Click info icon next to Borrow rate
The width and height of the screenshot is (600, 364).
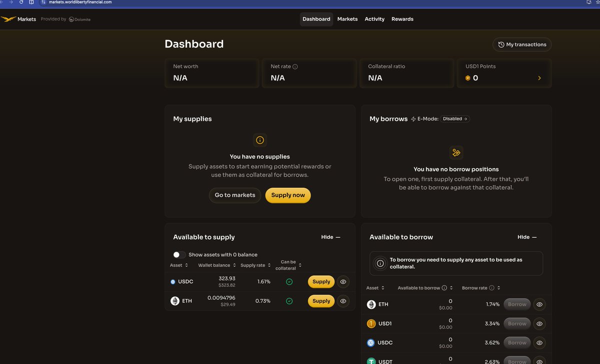tap(491, 288)
